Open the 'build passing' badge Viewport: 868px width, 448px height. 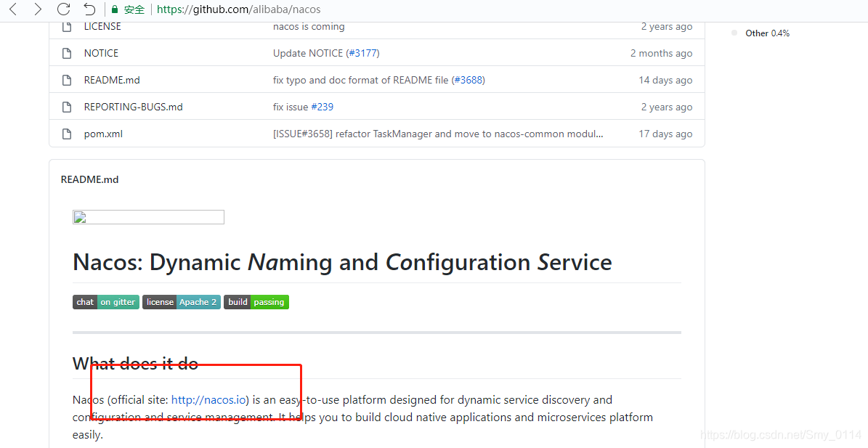coord(256,302)
